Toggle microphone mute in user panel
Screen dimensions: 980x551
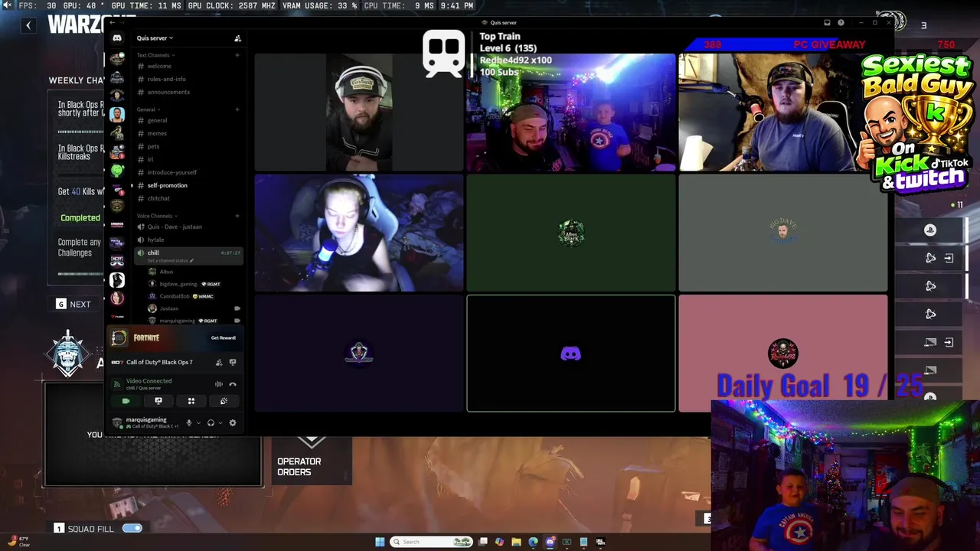pyautogui.click(x=189, y=422)
